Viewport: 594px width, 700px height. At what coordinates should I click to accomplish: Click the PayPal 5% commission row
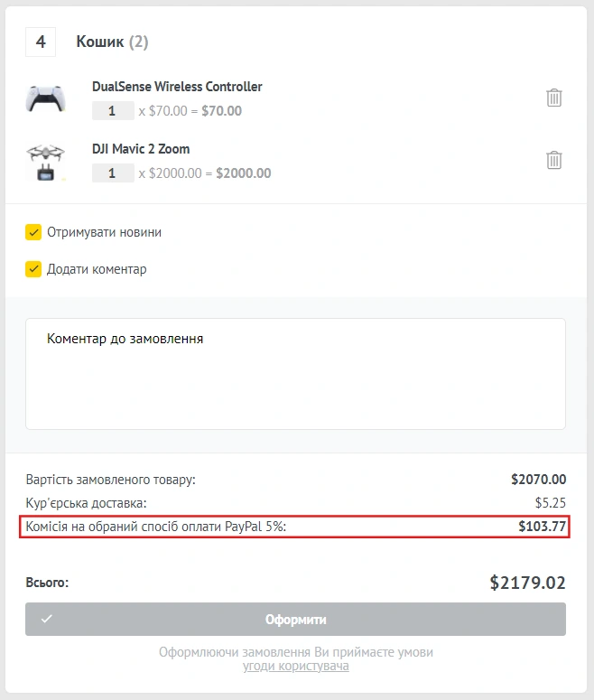[x=294, y=527]
